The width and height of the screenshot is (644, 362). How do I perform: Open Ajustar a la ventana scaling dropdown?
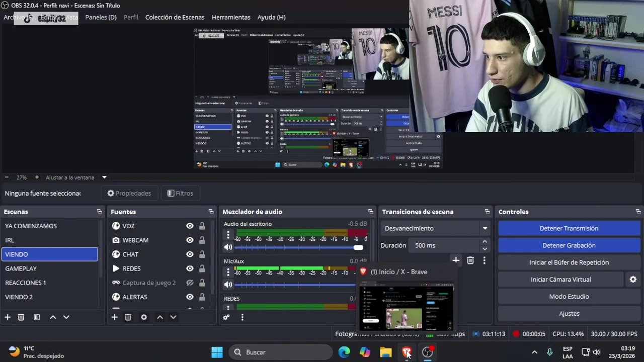[75, 177]
